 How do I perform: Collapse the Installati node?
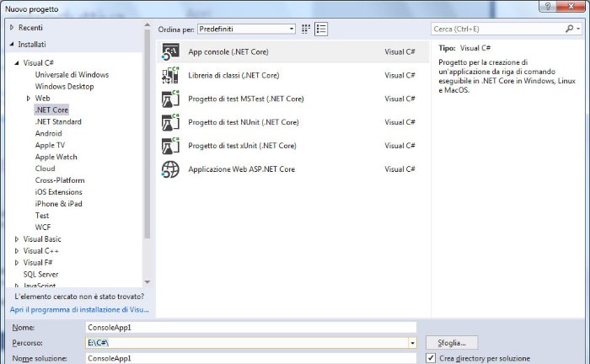(x=12, y=45)
